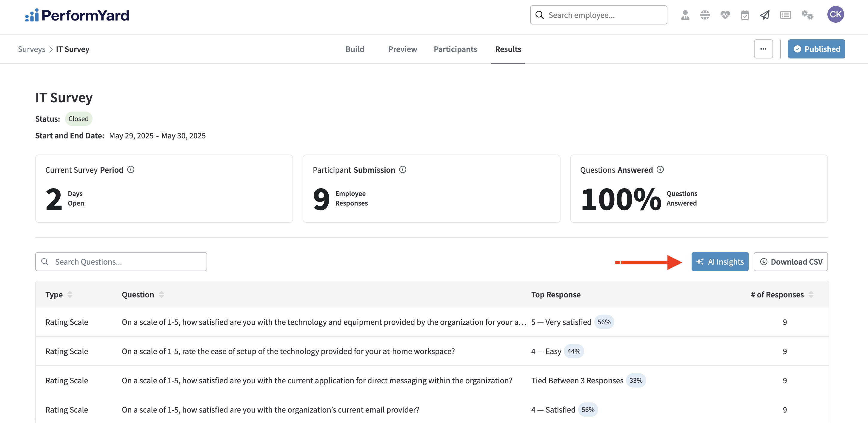Open the three-dot more options menu
Image resolution: width=868 pixels, height=423 pixels.
763,49
